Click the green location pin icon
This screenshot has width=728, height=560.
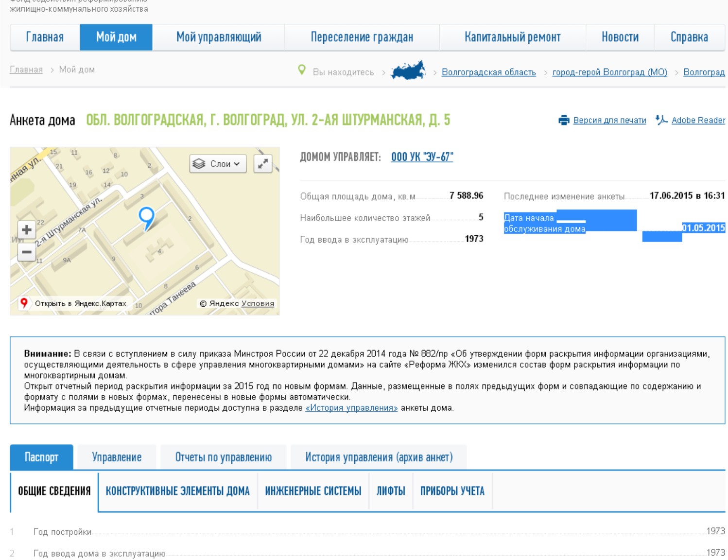302,70
